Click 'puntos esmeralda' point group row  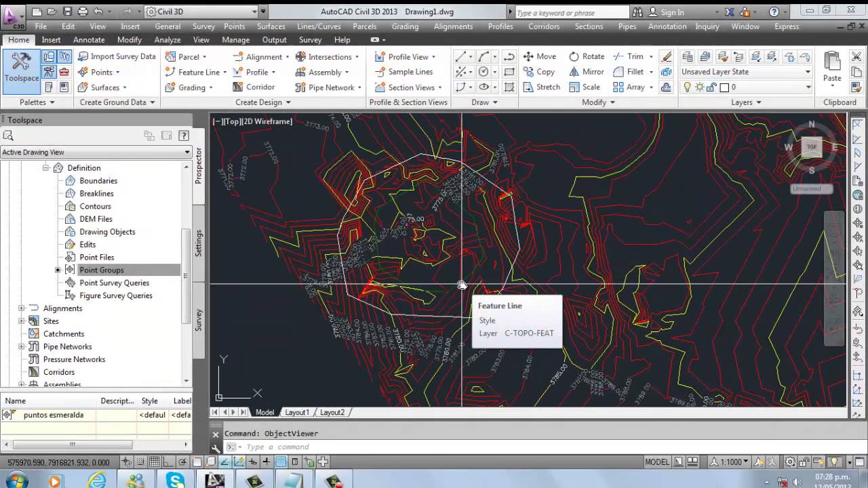point(96,415)
